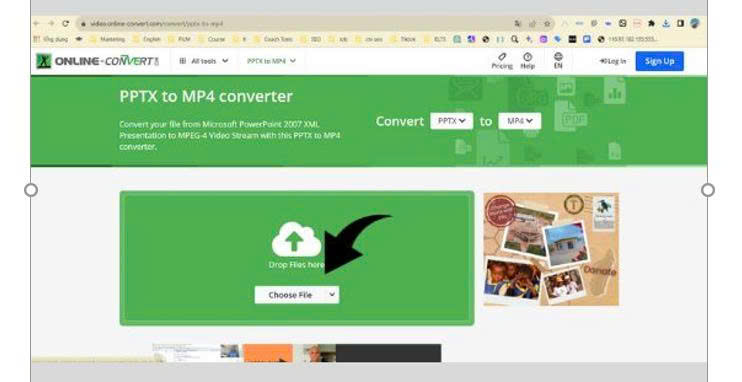Open the Course bookmarks folder
742x382 pixels.
pyautogui.click(x=212, y=39)
